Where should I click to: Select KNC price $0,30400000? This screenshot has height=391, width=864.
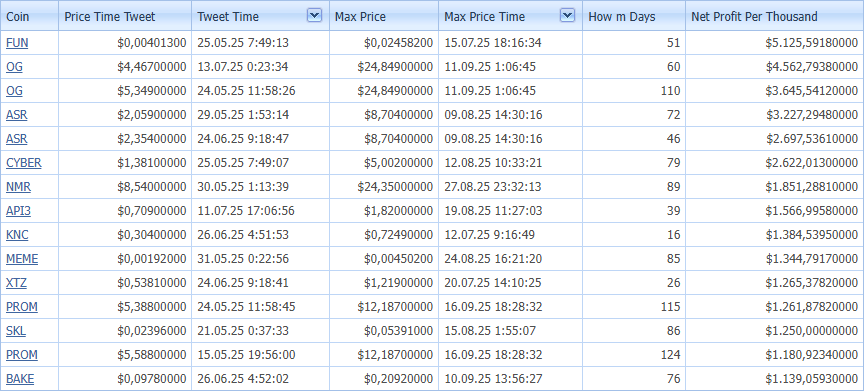pos(125,235)
